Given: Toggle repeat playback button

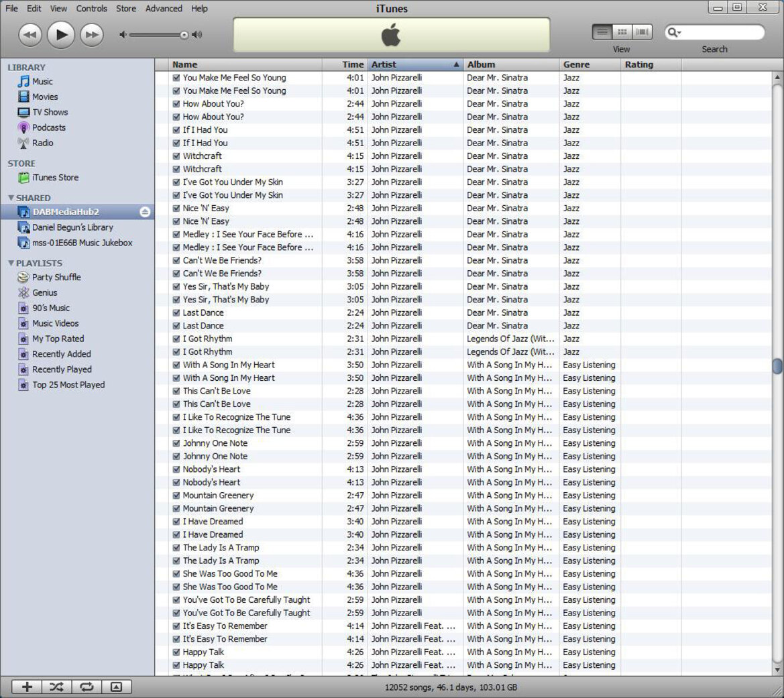Looking at the screenshot, I should (x=87, y=687).
